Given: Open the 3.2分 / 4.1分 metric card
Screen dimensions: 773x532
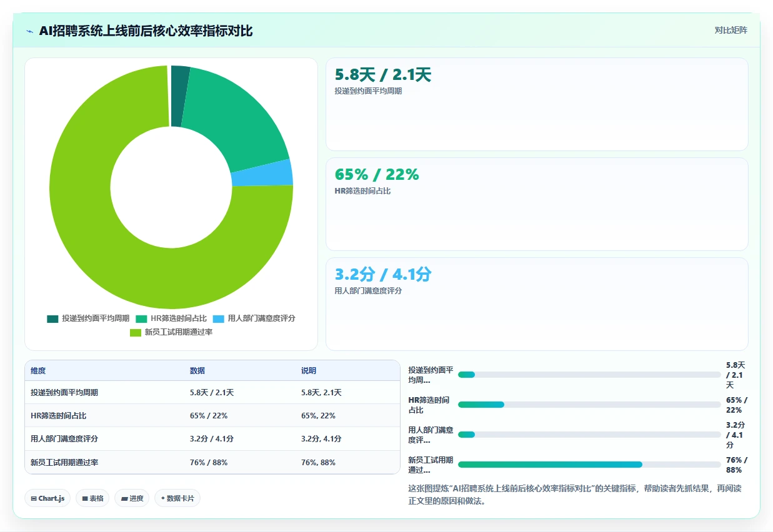Looking at the screenshot, I should 537,304.
